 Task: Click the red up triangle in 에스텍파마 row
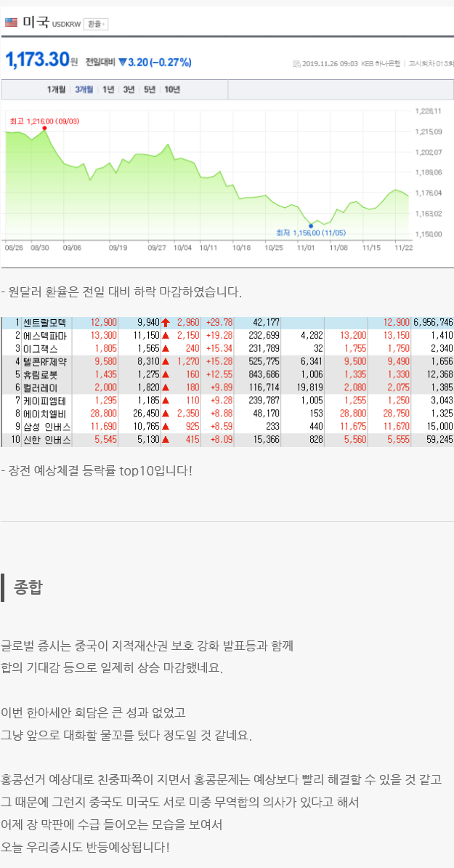(166, 335)
